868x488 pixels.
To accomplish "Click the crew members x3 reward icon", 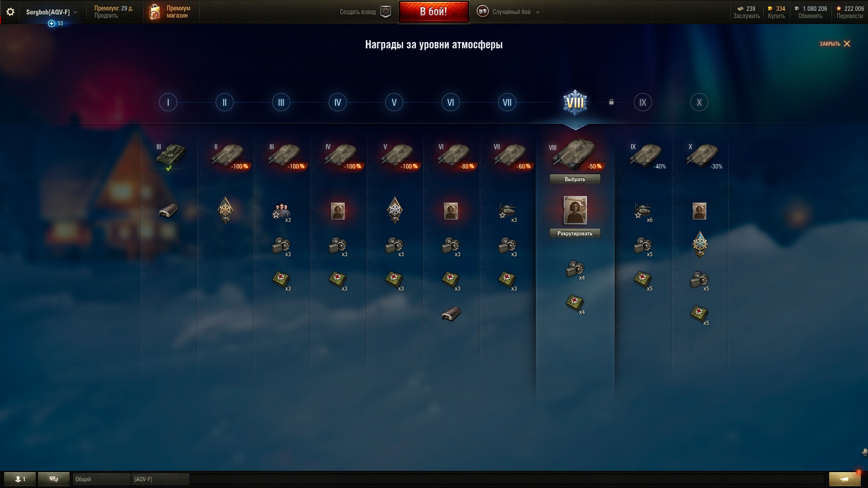I will [281, 211].
